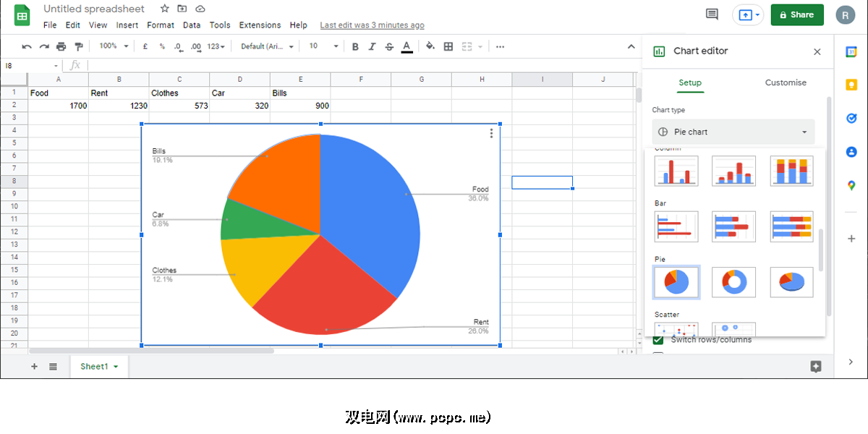Open Google Maps side panel

pyautogui.click(x=851, y=186)
